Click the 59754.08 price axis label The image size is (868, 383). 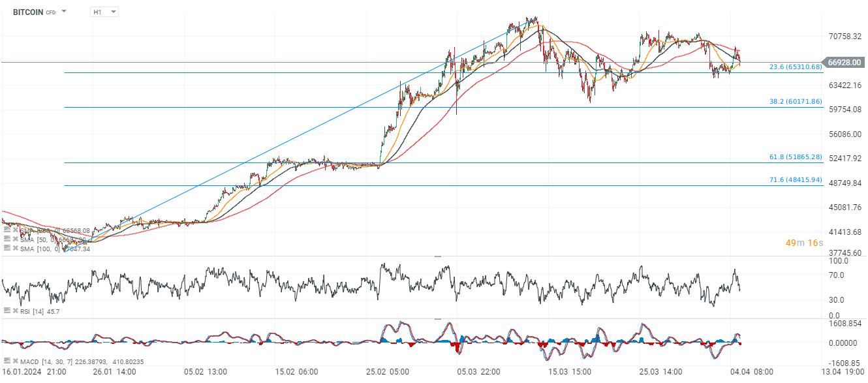pos(845,110)
